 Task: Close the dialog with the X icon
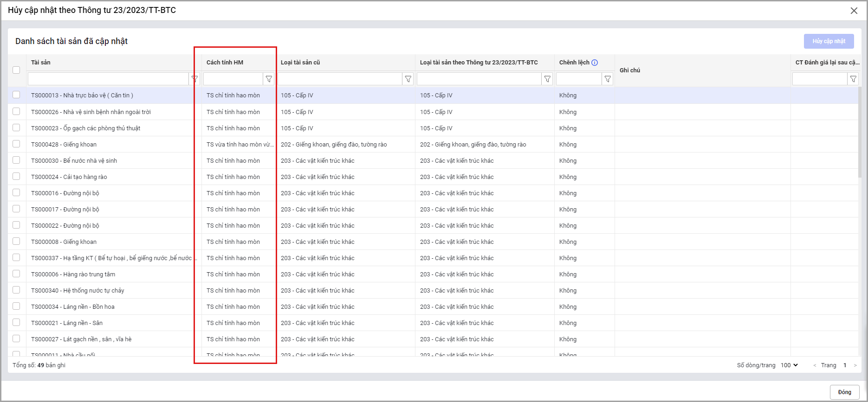point(854,11)
